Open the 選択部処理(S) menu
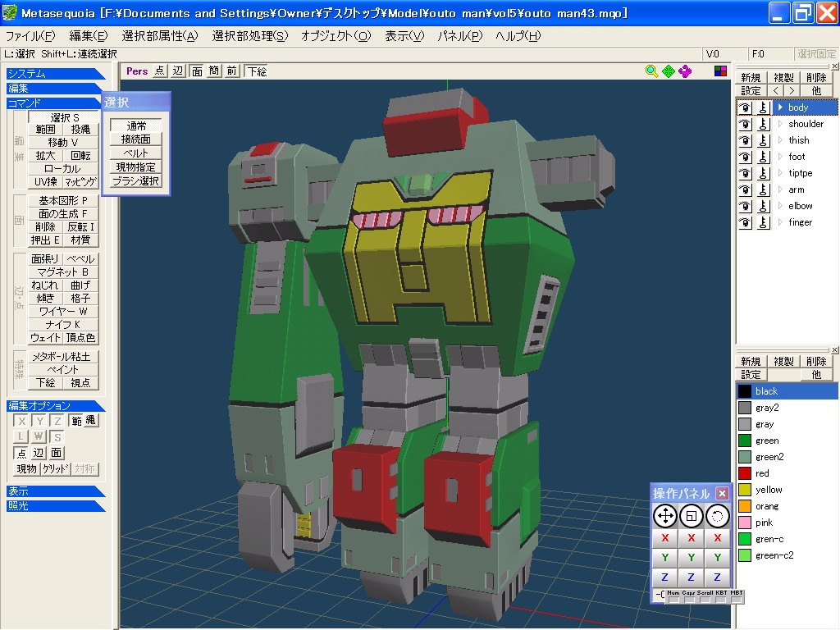Screen dimensions: 840x630 (x=249, y=36)
